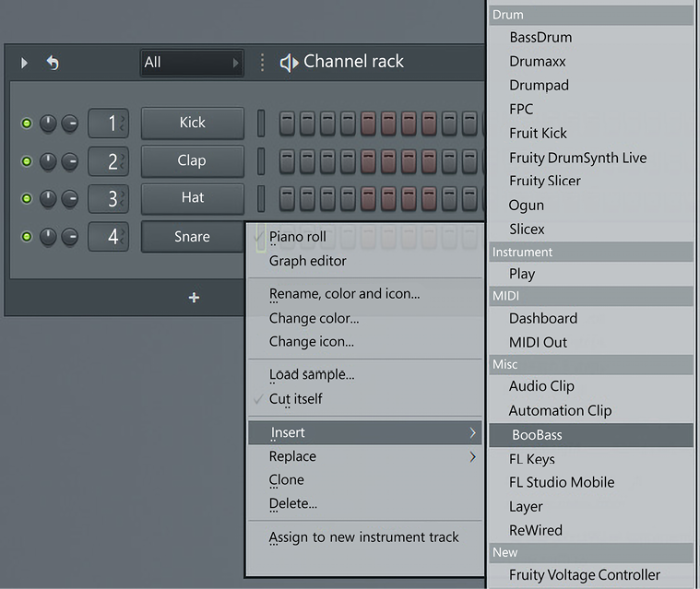Expand the Insert submenu
Image resolution: width=700 pixels, height=589 pixels.
coord(365,432)
